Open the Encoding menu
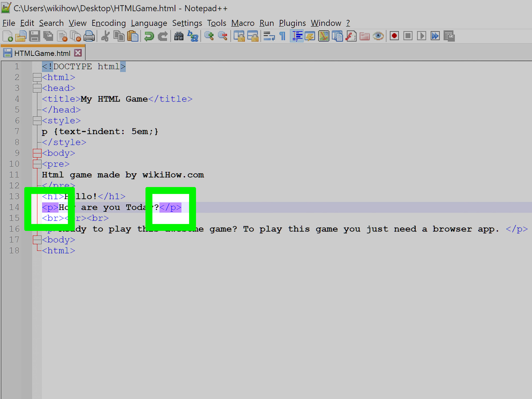This screenshot has height=399, width=532. (x=109, y=23)
